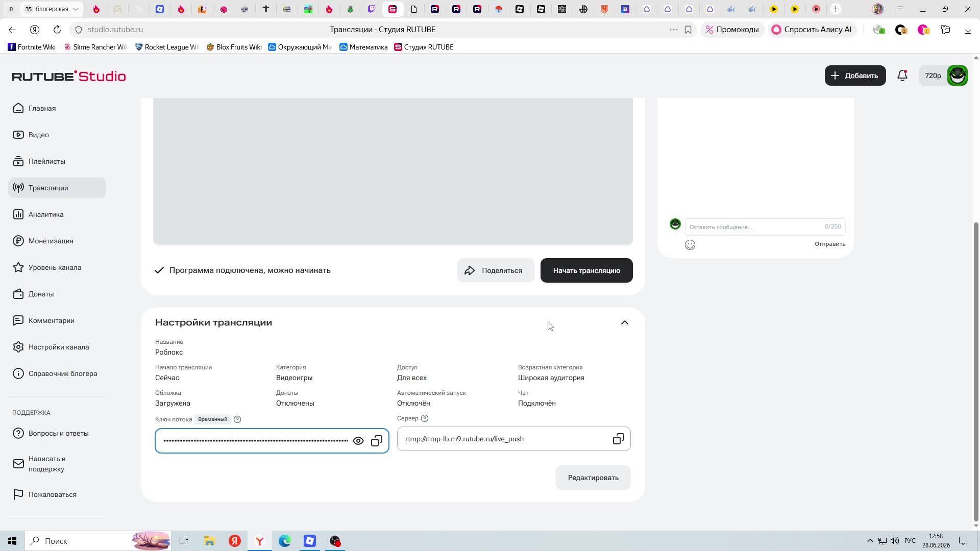The width and height of the screenshot is (980, 551).
Task: Open OBS Studio from the taskbar
Action: (335, 541)
